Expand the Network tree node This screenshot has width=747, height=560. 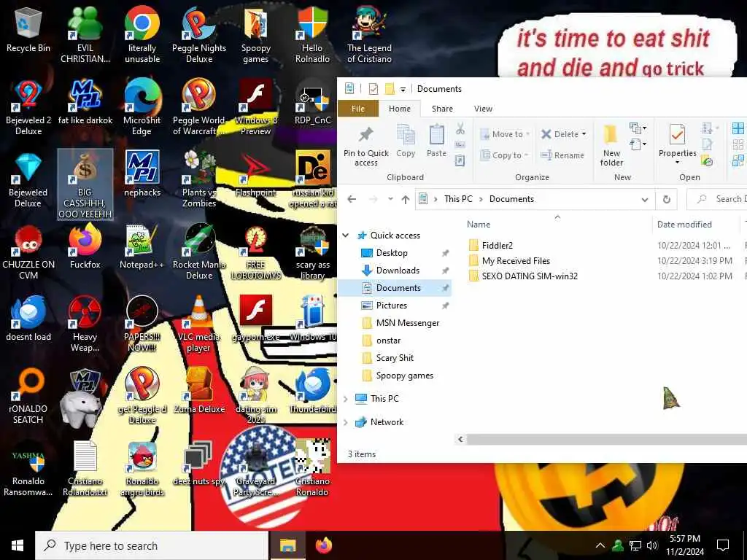pos(346,422)
